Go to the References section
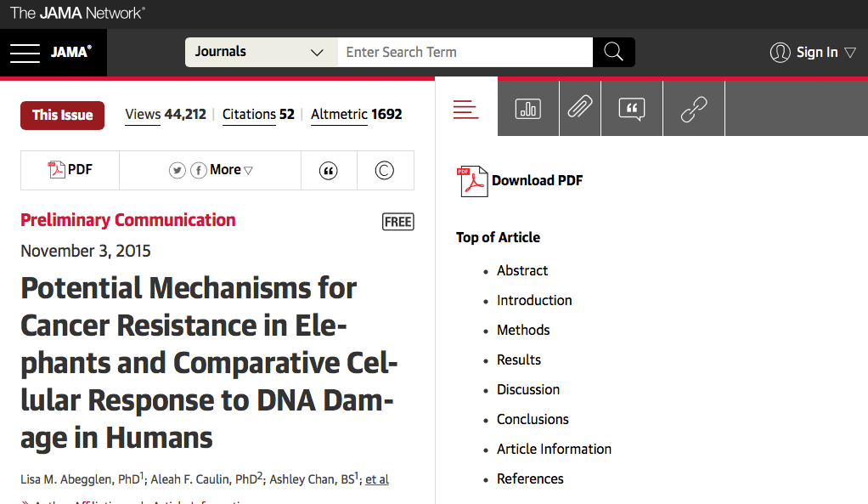The image size is (868, 504). coord(530,479)
